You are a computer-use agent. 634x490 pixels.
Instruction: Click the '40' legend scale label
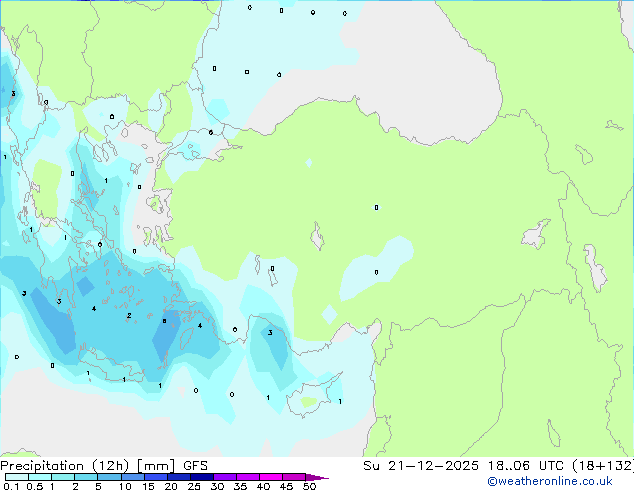click(263, 486)
